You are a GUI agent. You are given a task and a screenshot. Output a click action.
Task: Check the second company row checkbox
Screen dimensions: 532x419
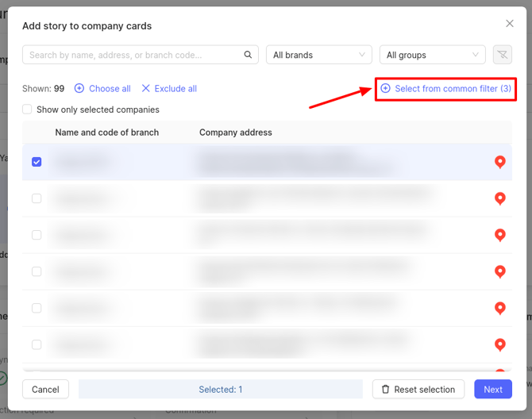pos(37,198)
